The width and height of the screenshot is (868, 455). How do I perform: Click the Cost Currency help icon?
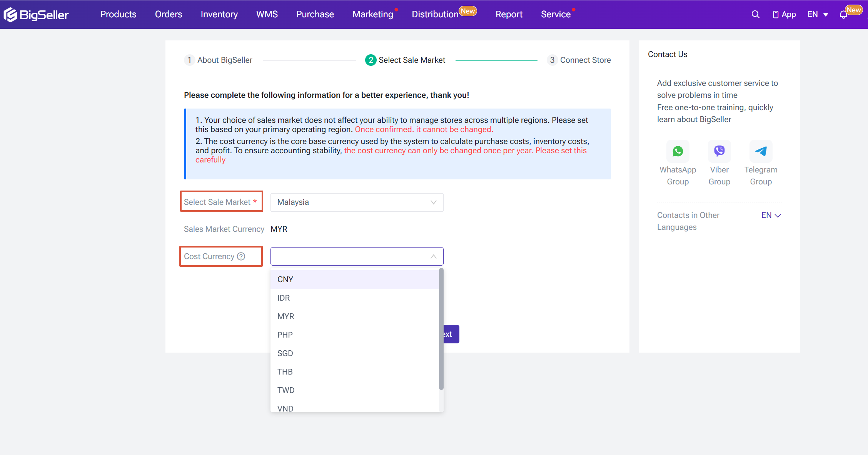241,256
